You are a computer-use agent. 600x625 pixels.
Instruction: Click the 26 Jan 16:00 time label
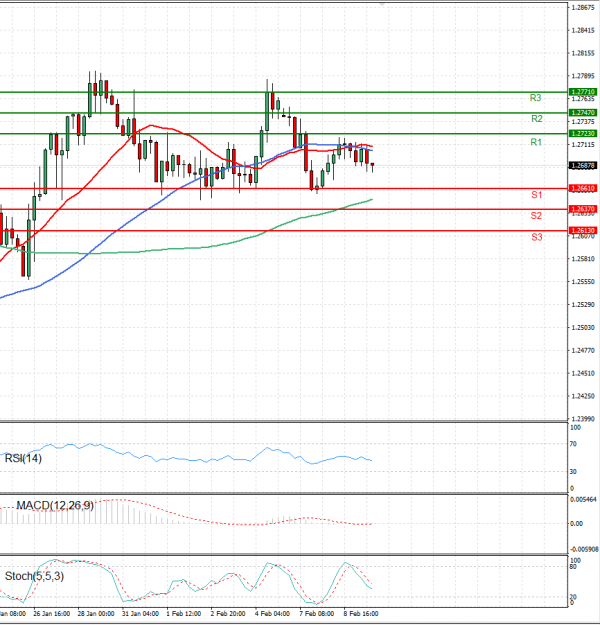point(51,613)
